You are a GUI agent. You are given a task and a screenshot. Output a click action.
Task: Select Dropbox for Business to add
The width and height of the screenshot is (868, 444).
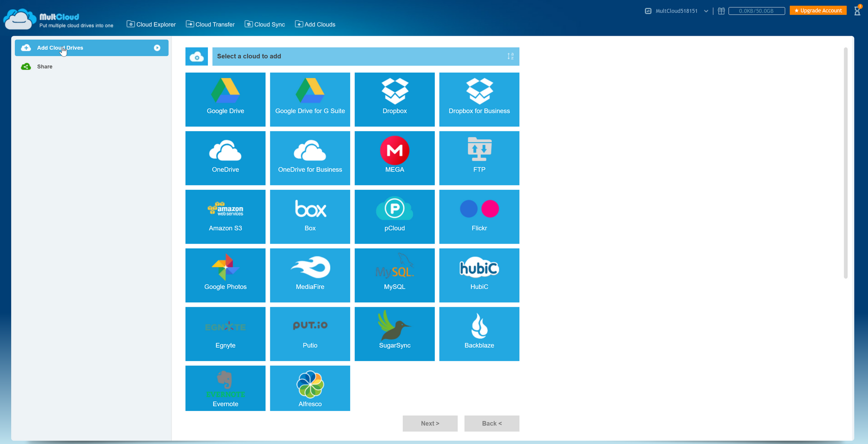coord(479,99)
